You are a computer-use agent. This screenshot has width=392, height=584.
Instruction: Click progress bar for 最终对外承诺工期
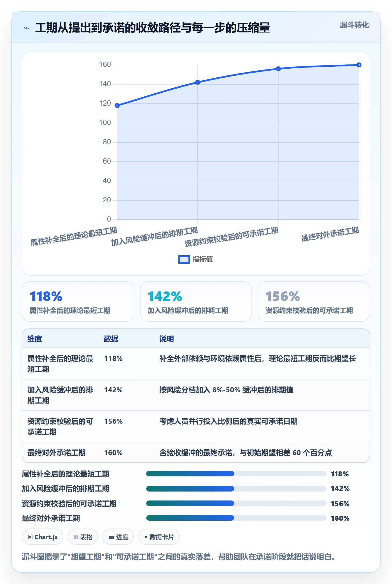pyautogui.click(x=236, y=518)
